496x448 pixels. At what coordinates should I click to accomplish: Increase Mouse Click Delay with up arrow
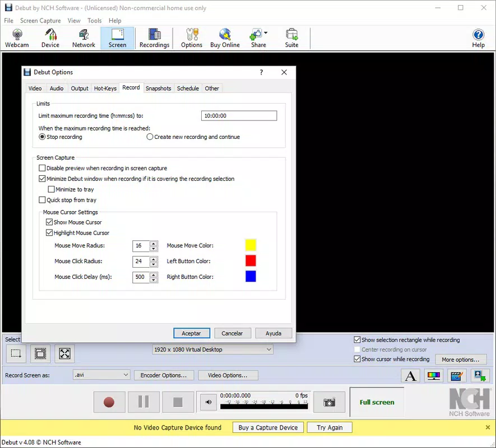[154, 274]
